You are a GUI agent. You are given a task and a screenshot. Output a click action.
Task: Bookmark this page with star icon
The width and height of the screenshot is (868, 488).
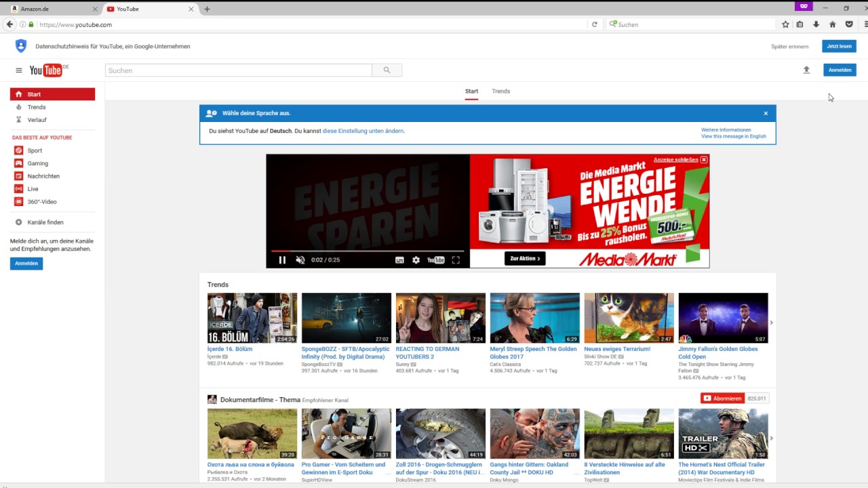coord(785,24)
